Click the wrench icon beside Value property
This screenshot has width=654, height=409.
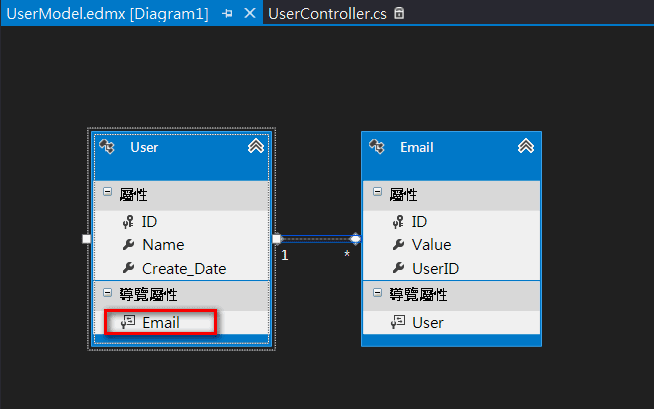[x=396, y=245]
